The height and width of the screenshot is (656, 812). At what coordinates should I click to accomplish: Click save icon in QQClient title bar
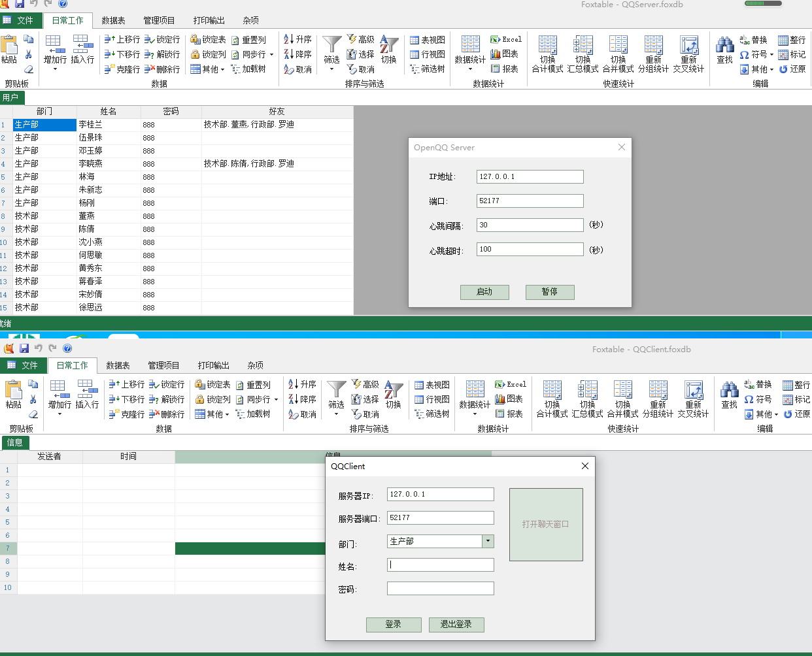(x=24, y=349)
